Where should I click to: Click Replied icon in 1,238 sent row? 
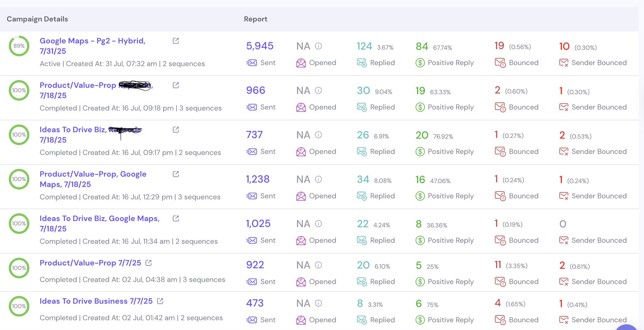(x=362, y=196)
